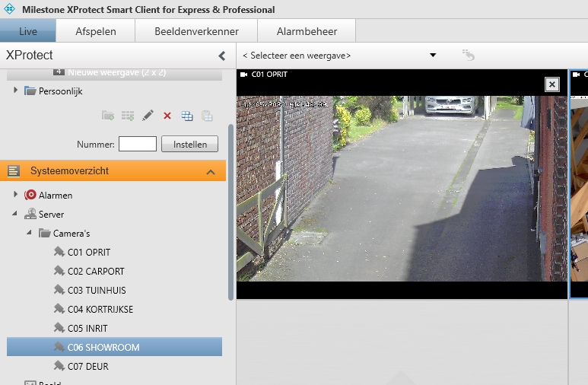Select C04 KORTRIJKSE camera

(x=100, y=310)
